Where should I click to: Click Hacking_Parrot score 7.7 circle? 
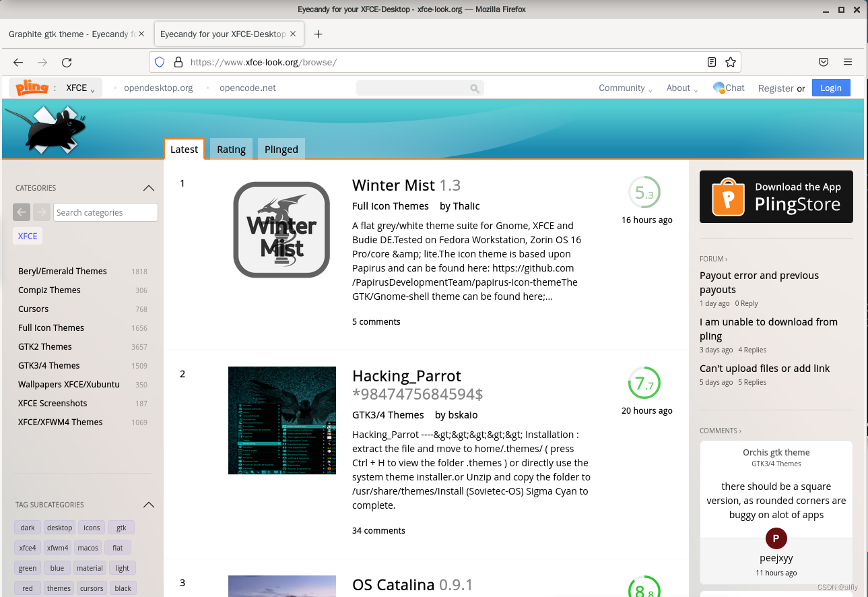tap(644, 383)
